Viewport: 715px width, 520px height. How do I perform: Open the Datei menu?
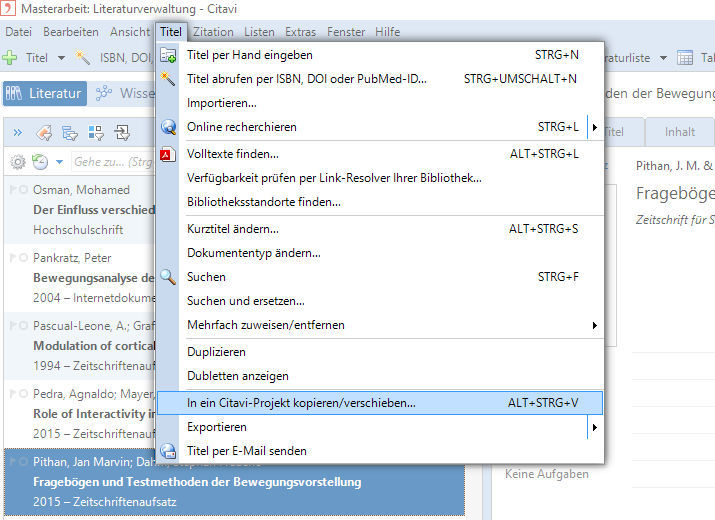19,32
